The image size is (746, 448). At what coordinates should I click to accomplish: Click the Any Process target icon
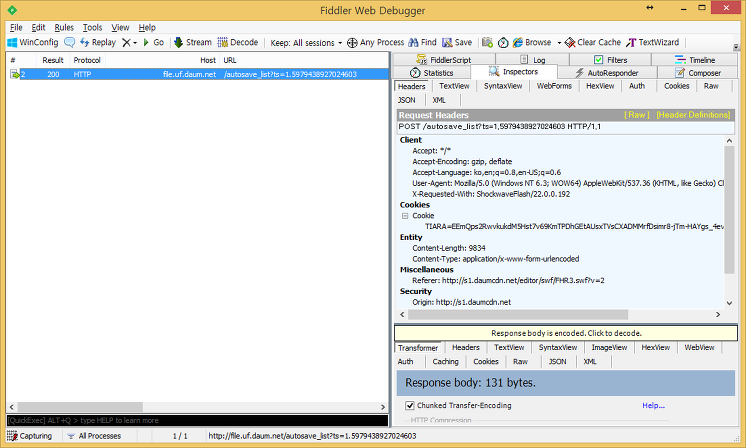(352, 43)
